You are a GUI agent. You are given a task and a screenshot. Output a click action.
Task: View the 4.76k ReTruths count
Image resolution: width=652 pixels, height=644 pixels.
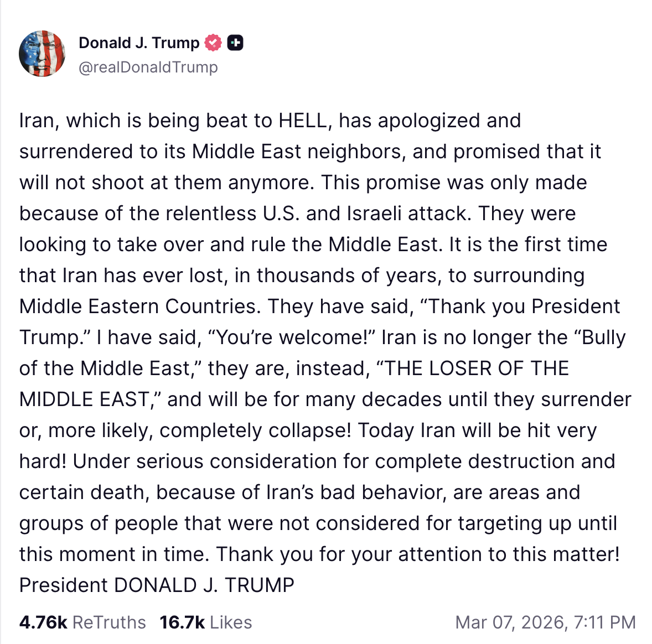(43, 622)
